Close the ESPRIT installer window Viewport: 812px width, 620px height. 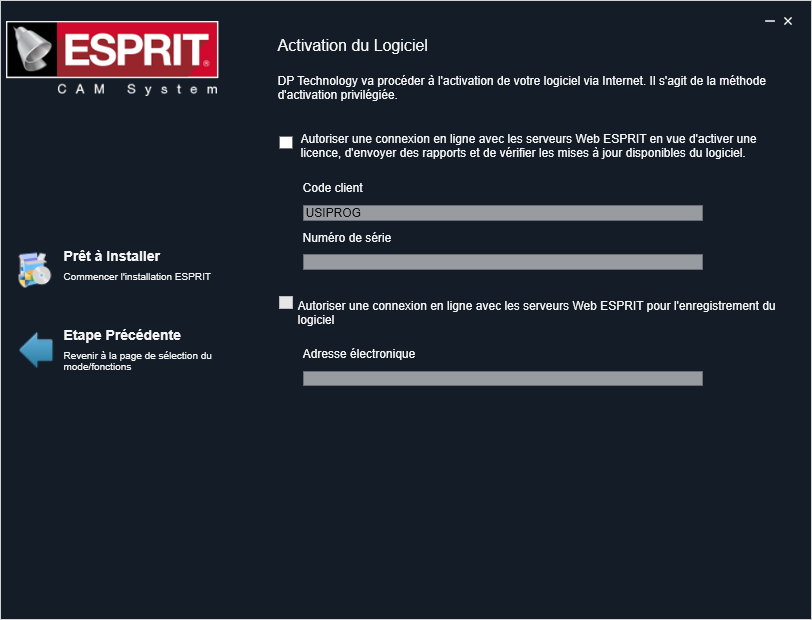pos(788,20)
